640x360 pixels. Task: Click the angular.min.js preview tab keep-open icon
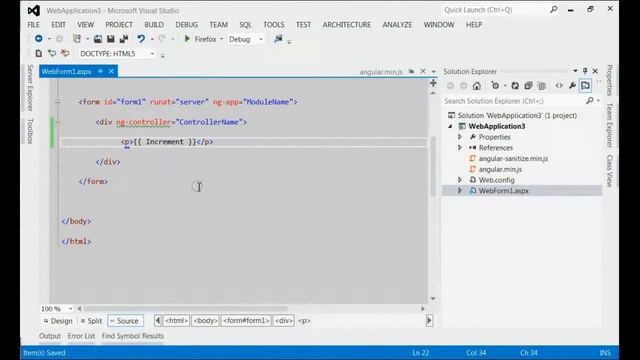[411, 71]
